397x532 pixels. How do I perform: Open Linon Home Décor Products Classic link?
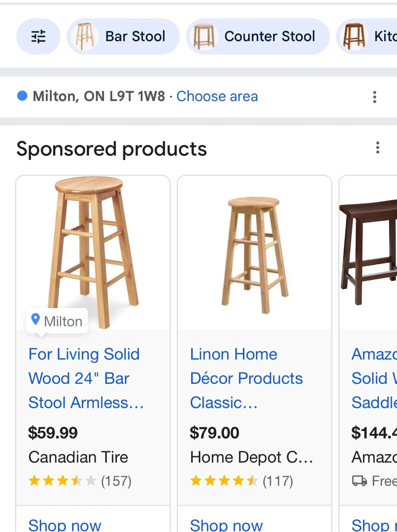tap(246, 378)
